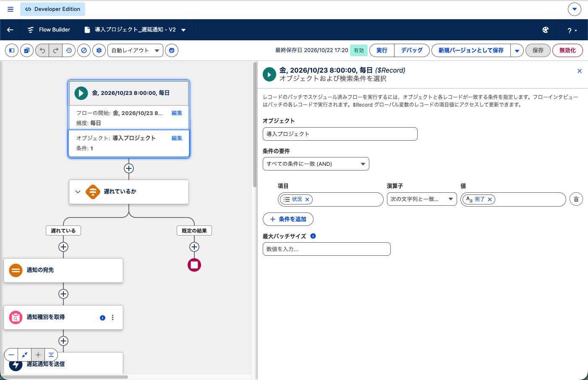This screenshot has width=588, height=380.
Task: Redo the last undone change
Action: [56, 50]
